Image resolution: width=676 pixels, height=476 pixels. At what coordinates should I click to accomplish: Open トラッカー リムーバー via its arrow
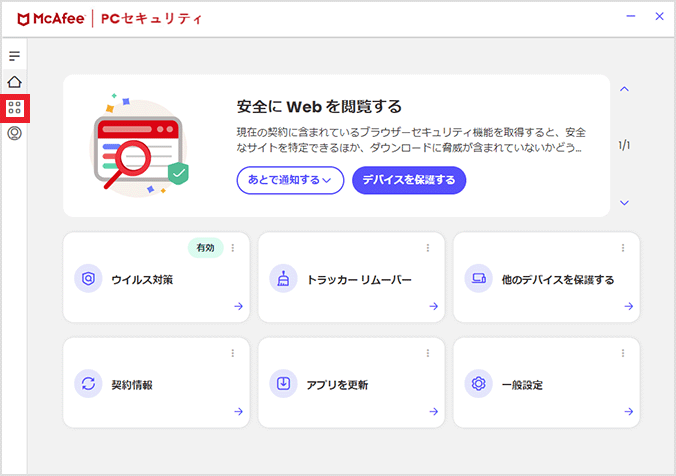point(433,306)
